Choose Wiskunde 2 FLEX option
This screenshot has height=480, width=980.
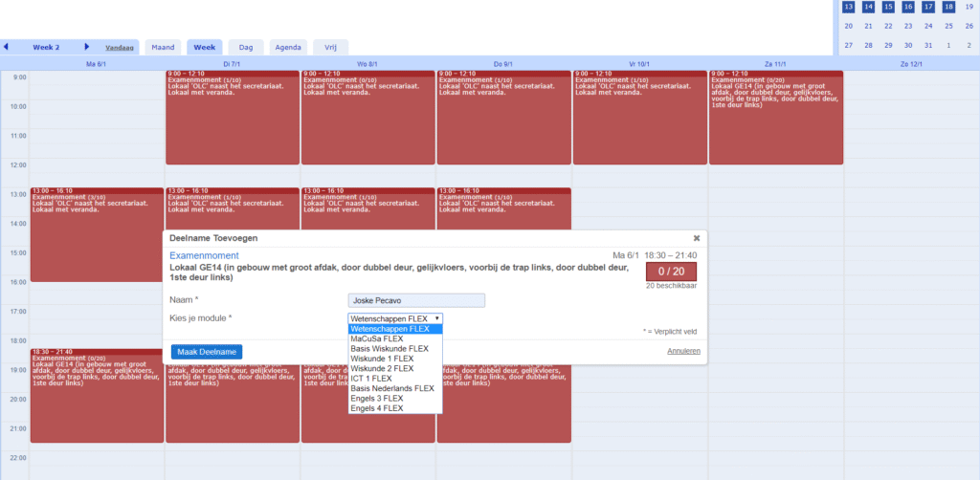point(382,368)
